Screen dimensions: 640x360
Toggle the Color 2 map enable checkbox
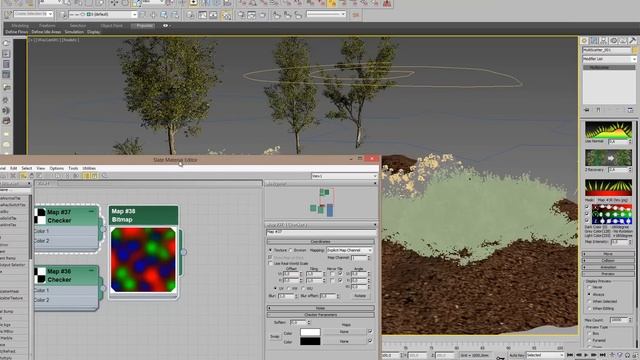370,341
